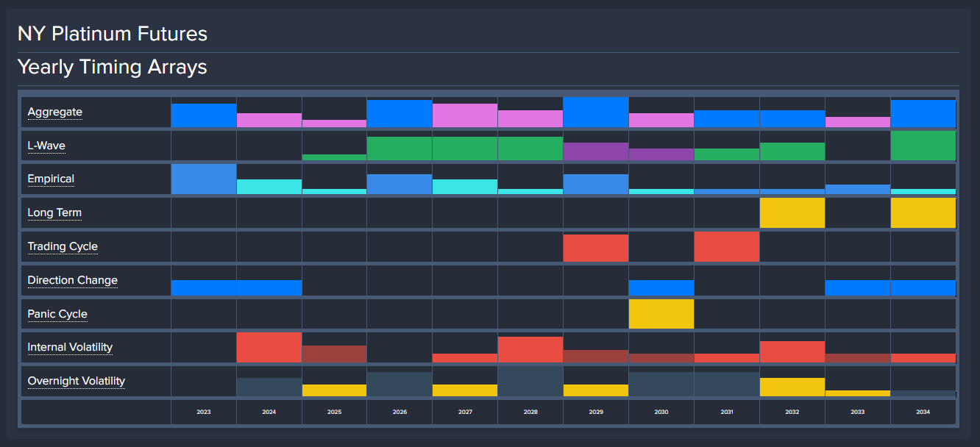This screenshot has width=980, height=447.
Task: Select the Panic Cycle label
Action: [57, 314]
